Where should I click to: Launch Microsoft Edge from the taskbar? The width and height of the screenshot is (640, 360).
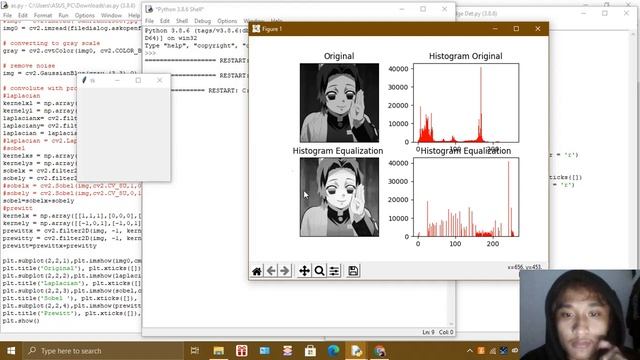tap(333, 351)
